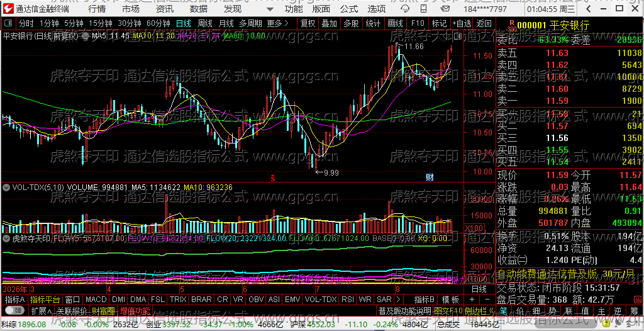644x331 pixels.
Task: Click the 多股 multi-stock button
Action: (351, 23)
